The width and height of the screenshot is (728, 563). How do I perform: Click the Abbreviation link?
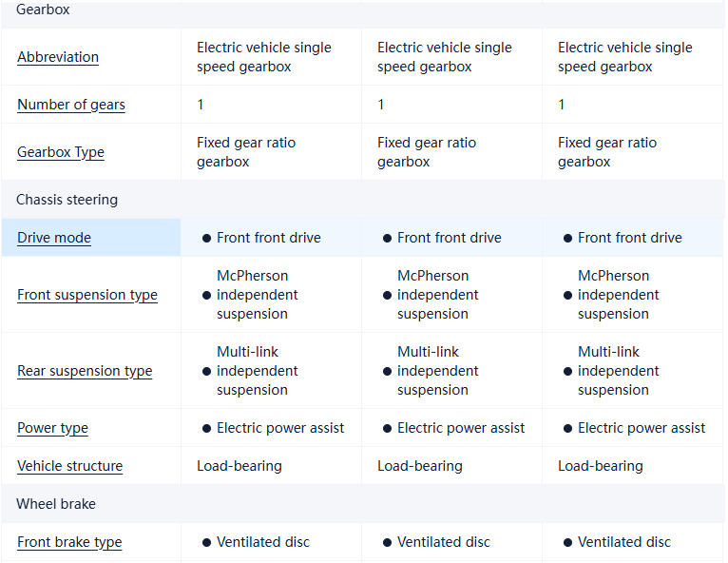58,57
